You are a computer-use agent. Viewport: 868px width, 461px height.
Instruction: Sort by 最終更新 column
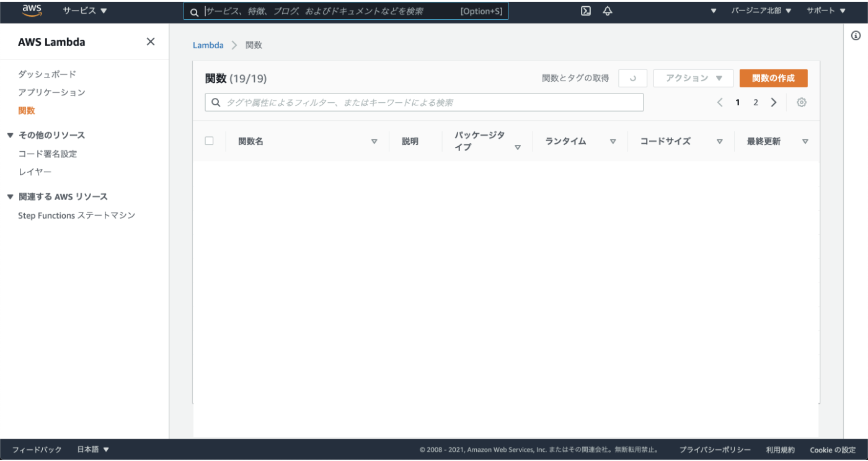tap(805, 141)
